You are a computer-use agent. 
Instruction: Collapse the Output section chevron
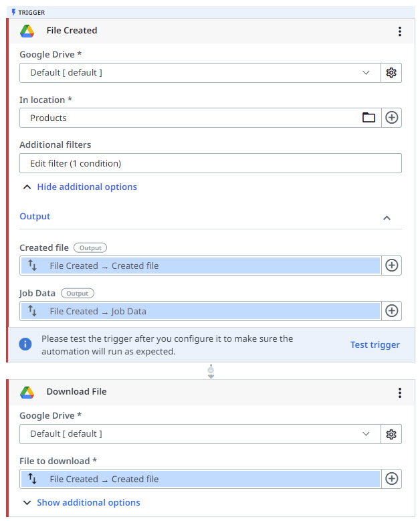[387, 218]
